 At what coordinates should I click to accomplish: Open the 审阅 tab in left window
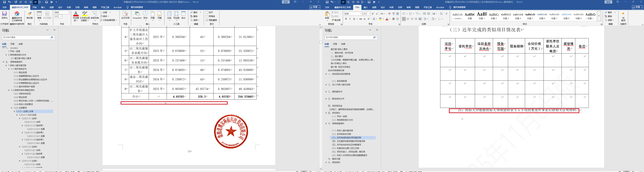point(86,8)
